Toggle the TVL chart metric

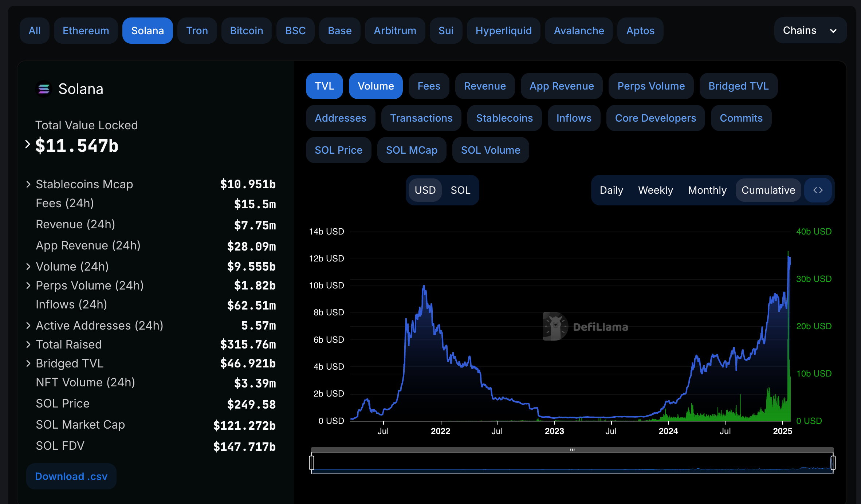click(x=324, y=86)
